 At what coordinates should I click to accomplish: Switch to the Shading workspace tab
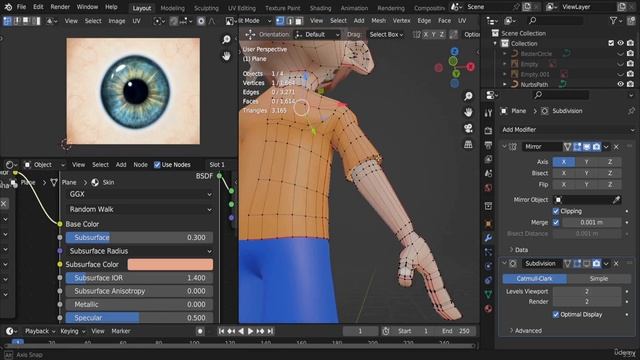click(320, 8)
